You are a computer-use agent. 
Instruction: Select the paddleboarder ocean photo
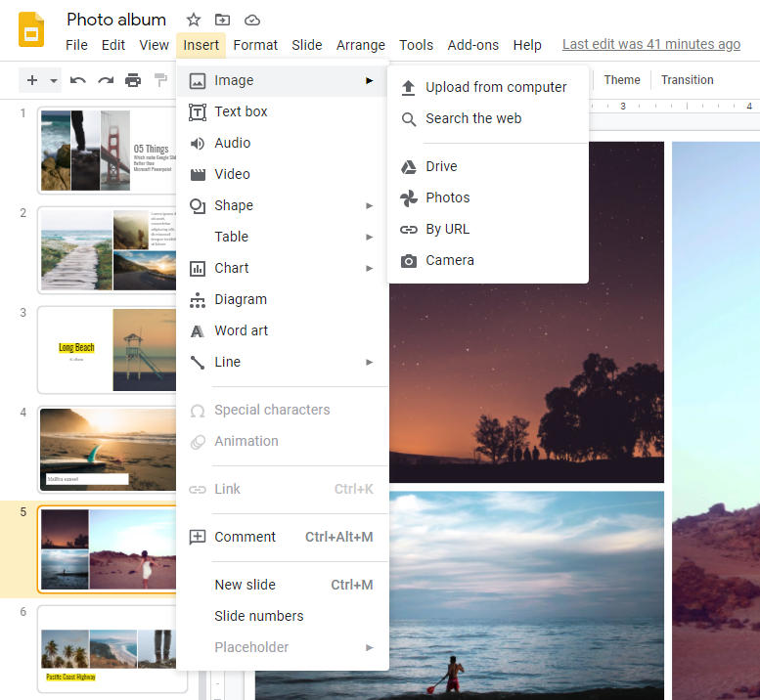(527, 595)
